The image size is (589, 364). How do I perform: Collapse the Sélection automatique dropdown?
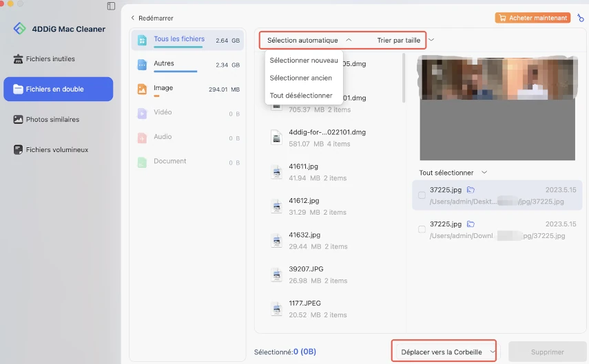[309, 40]
